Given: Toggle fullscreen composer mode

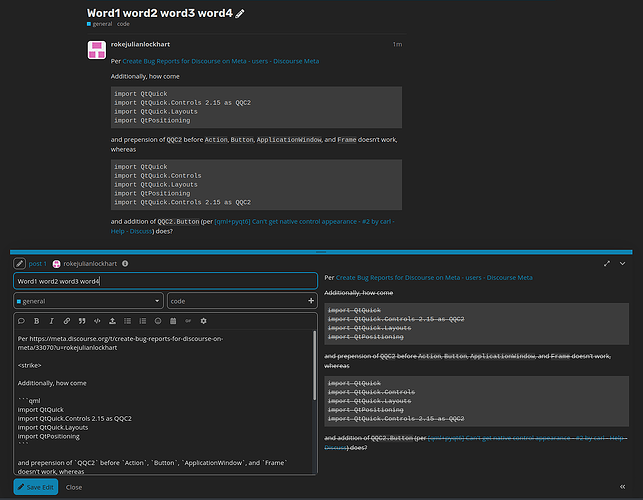Looking at the screenshot, I should tap(607, 263).
